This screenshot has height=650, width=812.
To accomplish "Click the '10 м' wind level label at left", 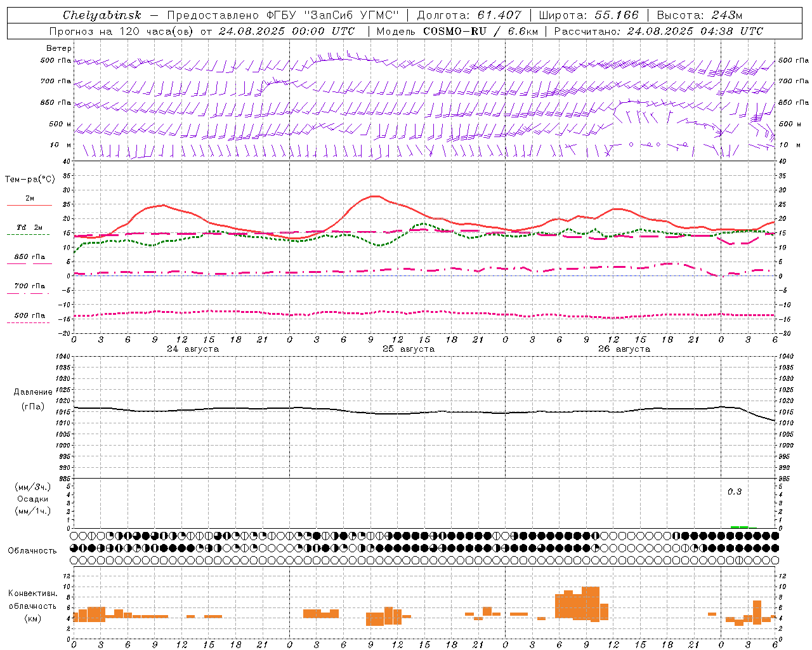I will tap(61, 145).
